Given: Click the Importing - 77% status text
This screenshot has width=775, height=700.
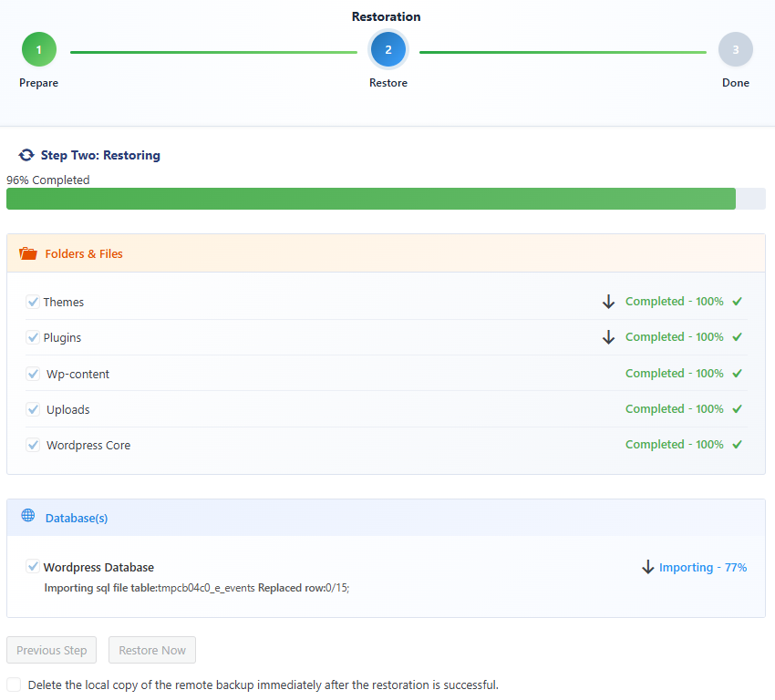Looking at the screenshot, I should point(704,567).
